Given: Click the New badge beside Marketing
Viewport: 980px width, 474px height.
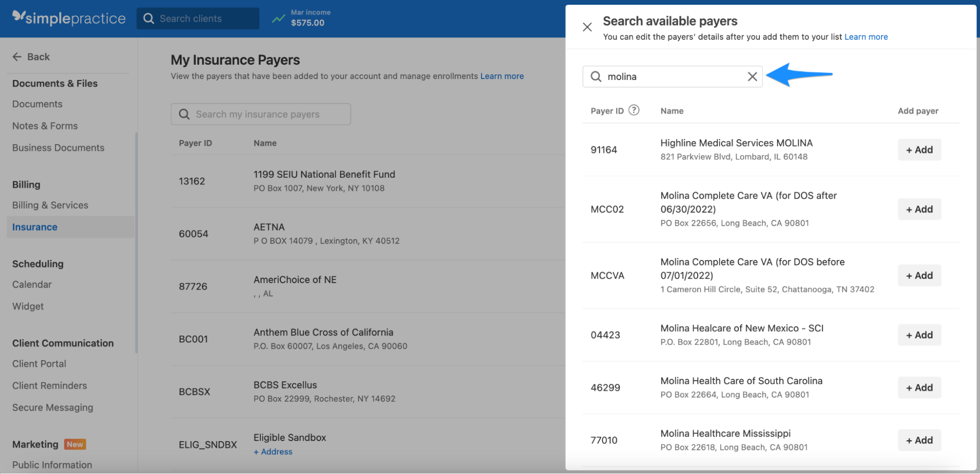Looking at the screenshot, I should click(75, 444).
